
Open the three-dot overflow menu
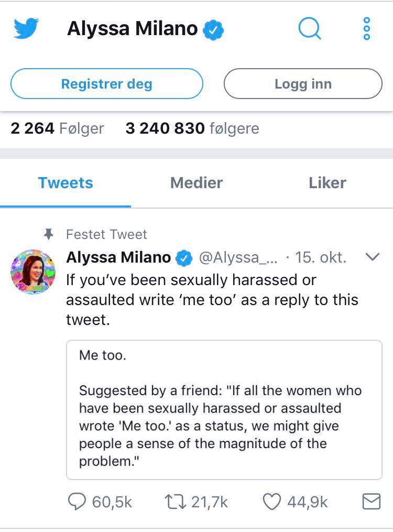(x=367, y=28)
